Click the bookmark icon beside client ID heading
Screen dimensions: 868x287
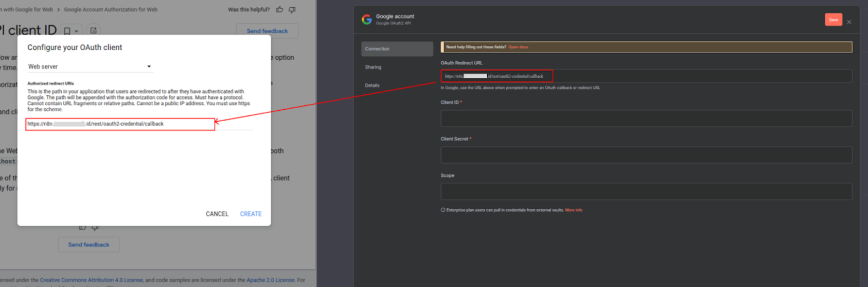[67, 31]
